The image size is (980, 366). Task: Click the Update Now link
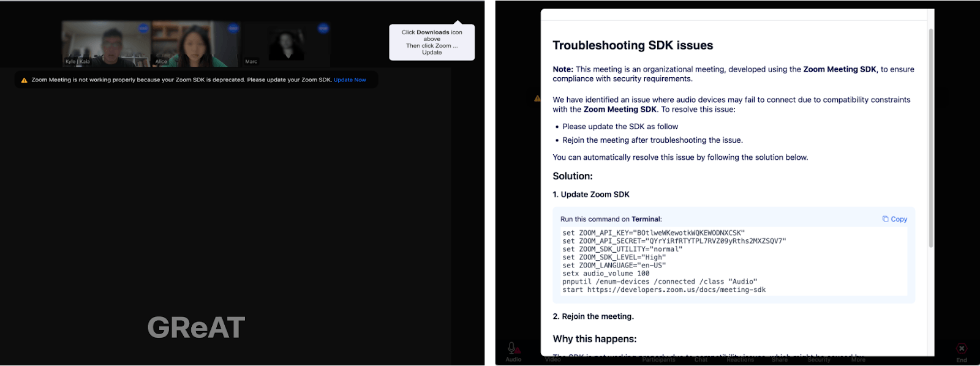350,80
